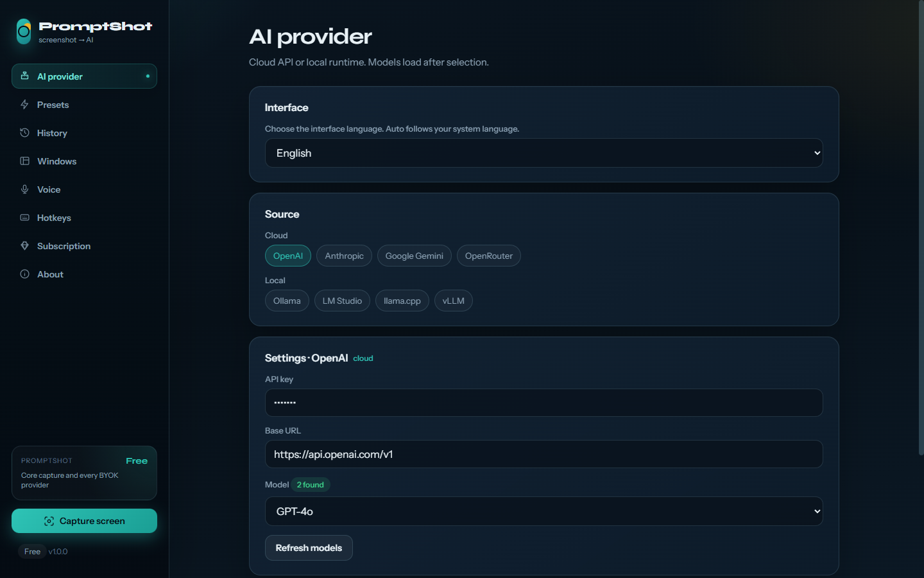Click the '2 found' model count badge
This screenshot has width=924, height=578.
(311, 485)
